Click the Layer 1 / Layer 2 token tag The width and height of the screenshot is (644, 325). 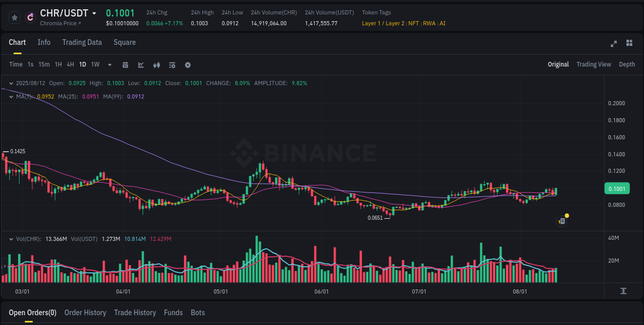coord(383,23)
